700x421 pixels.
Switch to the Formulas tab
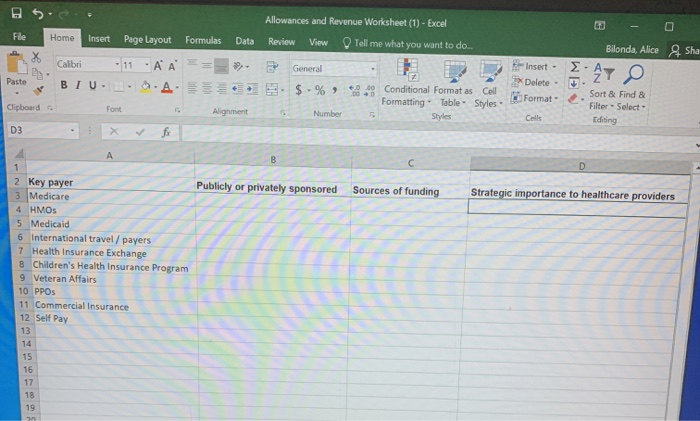(203, 41)
